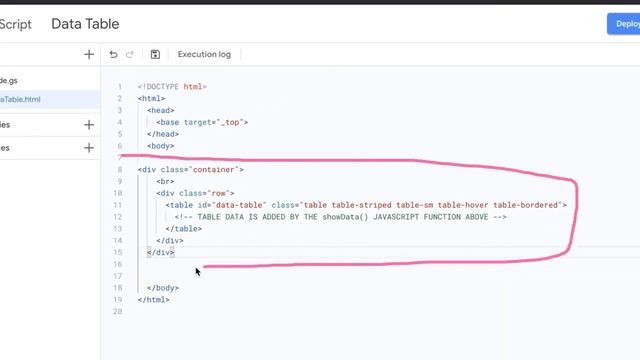
Task: Click the closing html tag on line 19
Action: click(x=153, y=300)
